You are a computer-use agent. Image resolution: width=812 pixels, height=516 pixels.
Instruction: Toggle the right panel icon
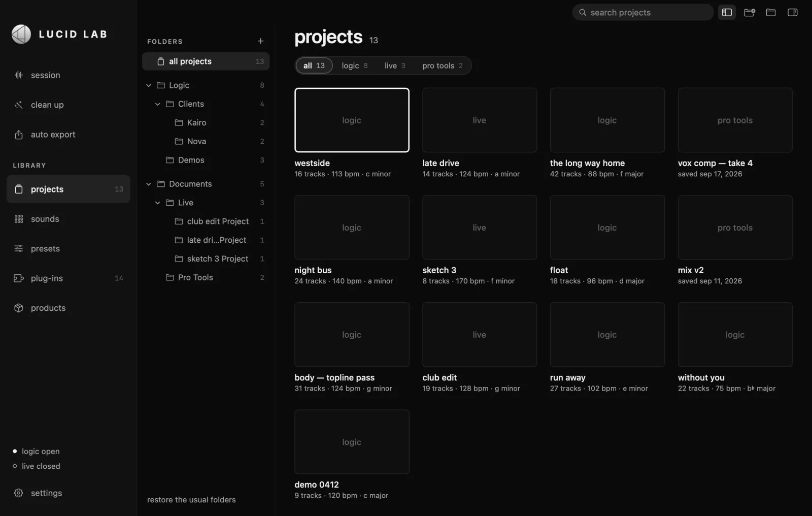[793, 13]
